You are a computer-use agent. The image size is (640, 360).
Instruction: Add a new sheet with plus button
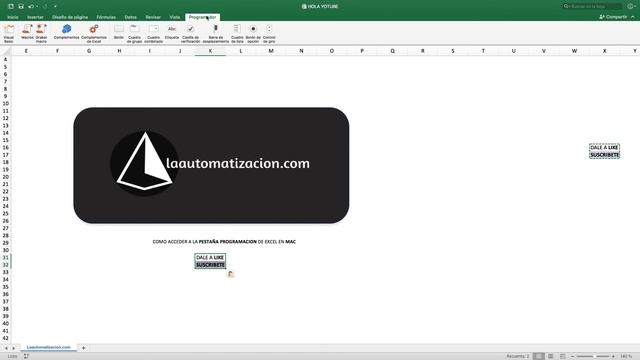[x=84, y=348]
